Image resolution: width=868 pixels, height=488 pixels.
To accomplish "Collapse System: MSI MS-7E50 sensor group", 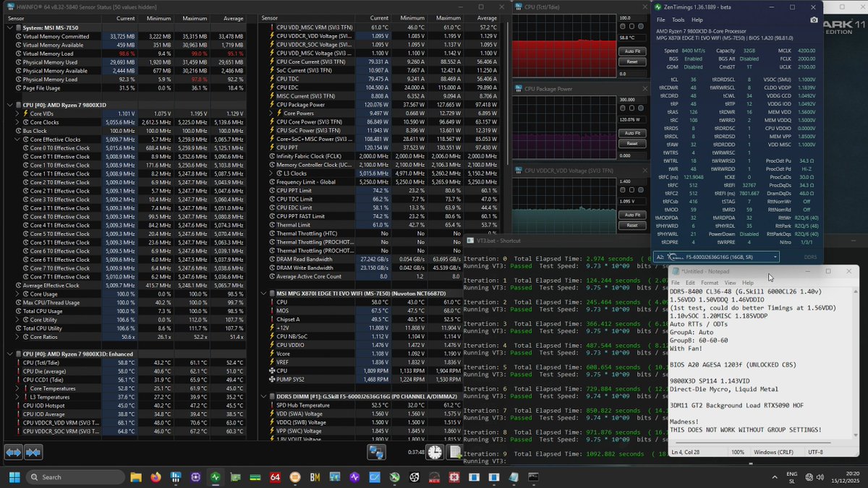I will [9, 27].
